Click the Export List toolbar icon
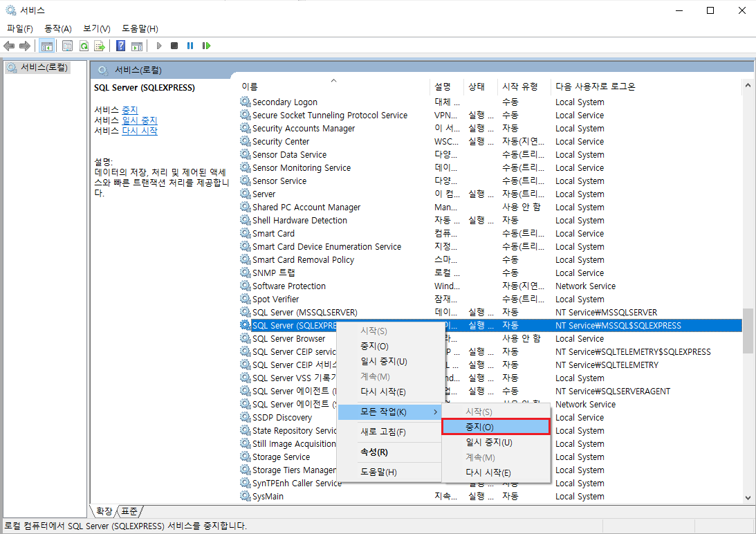 [x=100, y=46]
